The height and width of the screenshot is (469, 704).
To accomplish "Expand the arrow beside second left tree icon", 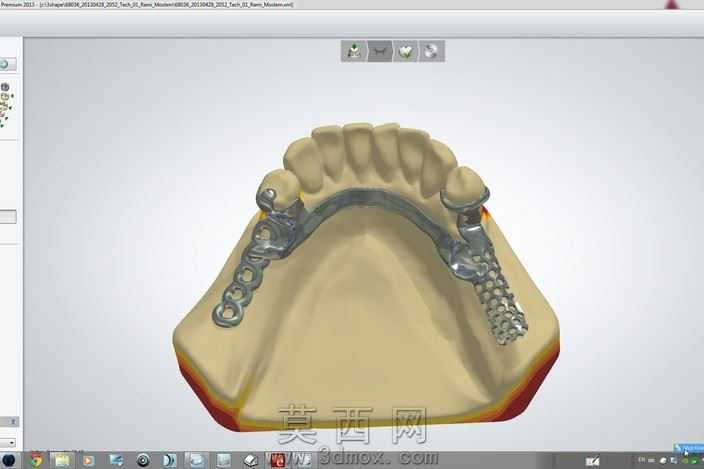I will [x=12, y=96].
